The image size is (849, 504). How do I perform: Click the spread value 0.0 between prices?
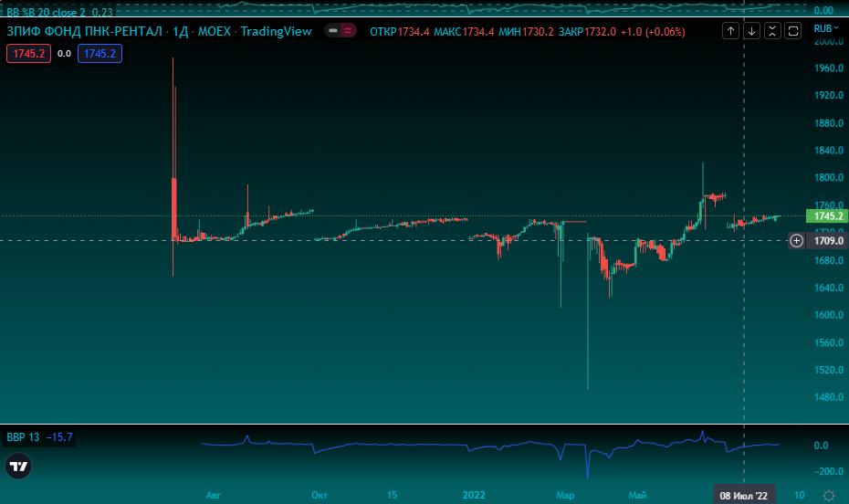point(64,54)
